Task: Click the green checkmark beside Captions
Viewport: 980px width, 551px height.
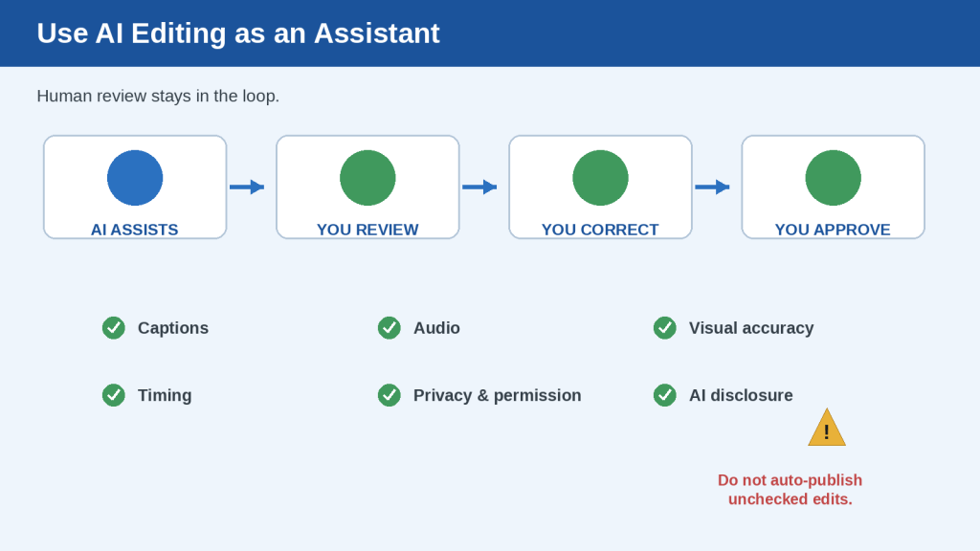Action: 114,328
